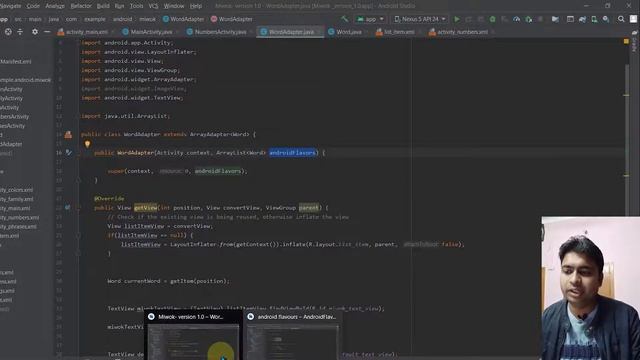
Task: Click the Collapse All icon in project panel
Action: [x=20, y=31]
